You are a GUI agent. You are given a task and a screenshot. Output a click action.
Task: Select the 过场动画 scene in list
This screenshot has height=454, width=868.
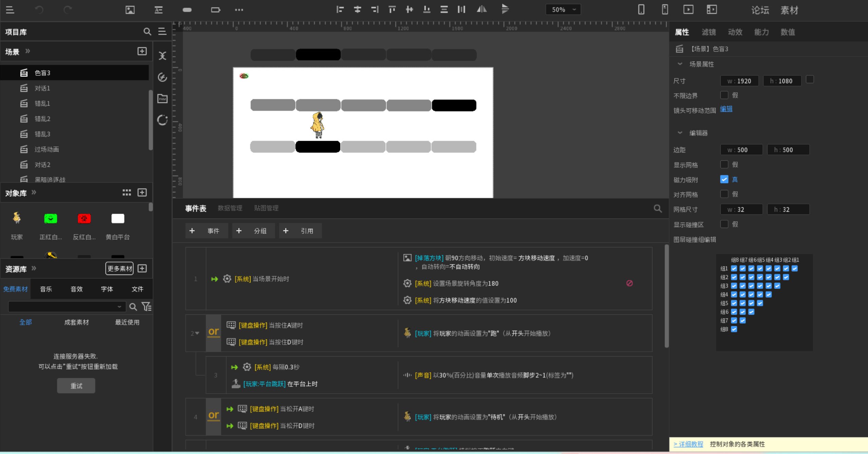click(47, 149)
